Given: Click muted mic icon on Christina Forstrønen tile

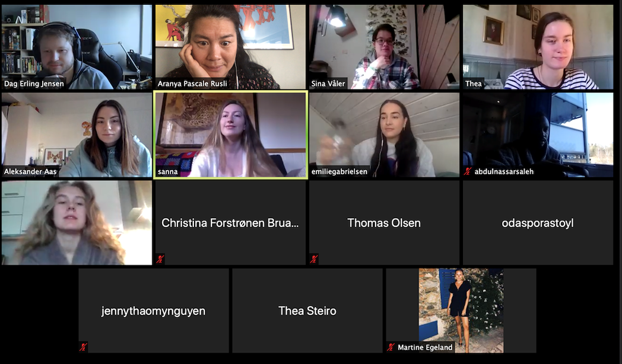Looking at the screenshot, I should [160, 259].
